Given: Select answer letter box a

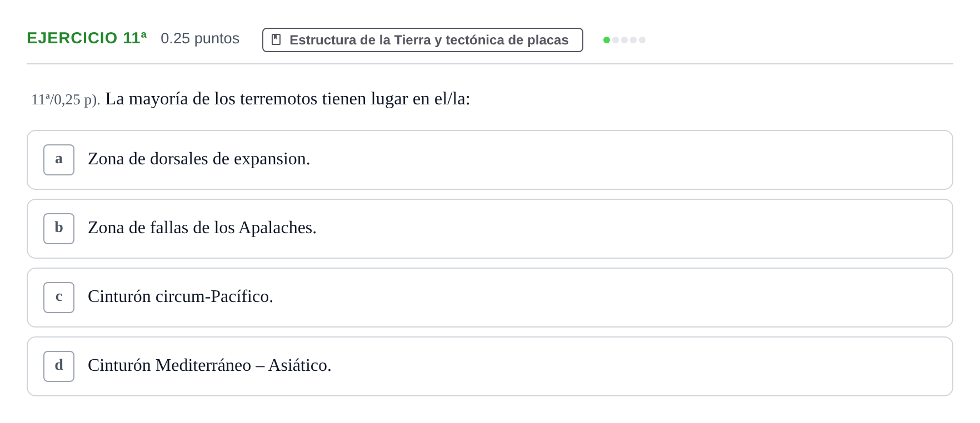Looking at the screenshot, I should [x=59, y=160].
